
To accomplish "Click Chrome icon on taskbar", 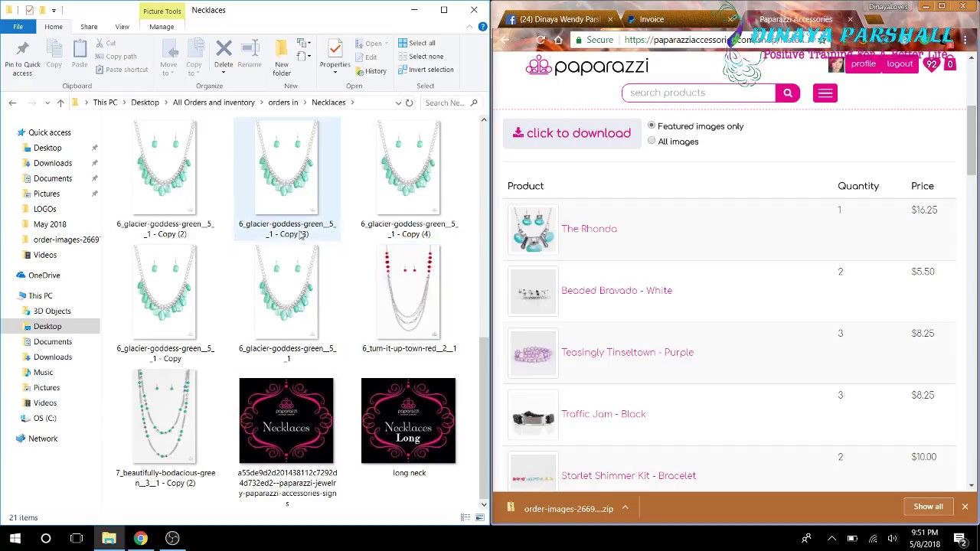I will point(141,538).
